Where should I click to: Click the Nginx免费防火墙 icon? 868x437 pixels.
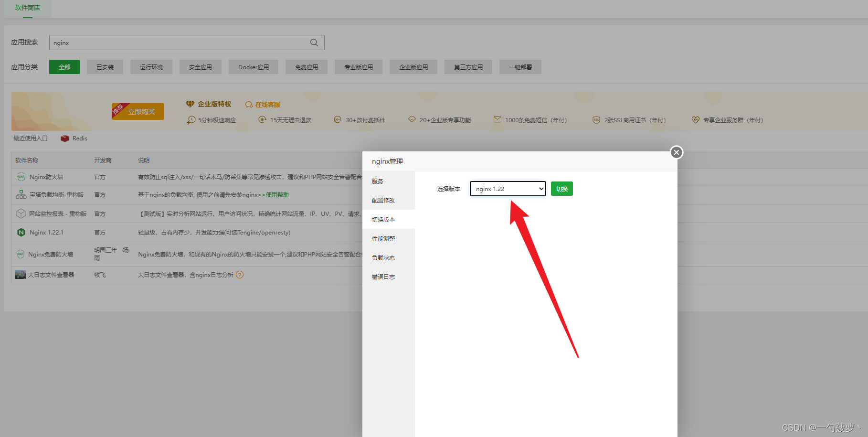(21, 254)
